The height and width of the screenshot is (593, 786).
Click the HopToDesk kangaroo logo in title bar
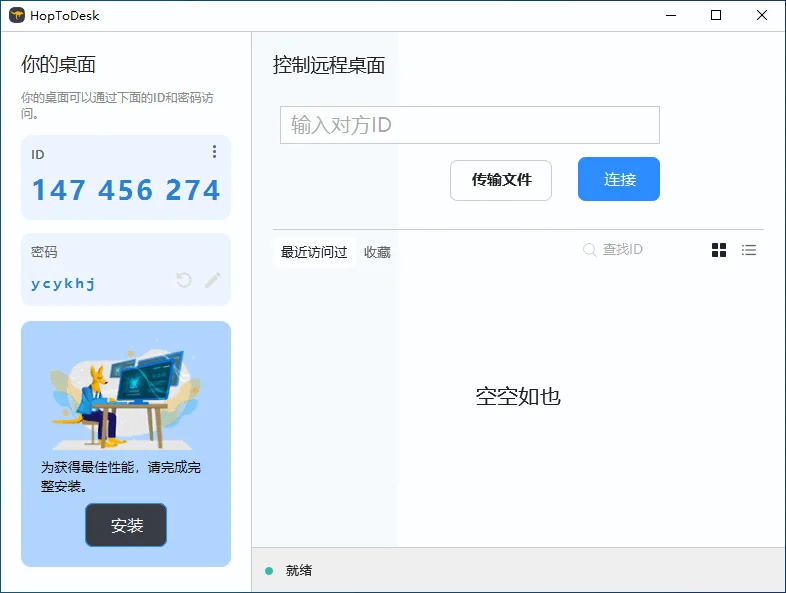pyautogui.click(x=17, y=16)
